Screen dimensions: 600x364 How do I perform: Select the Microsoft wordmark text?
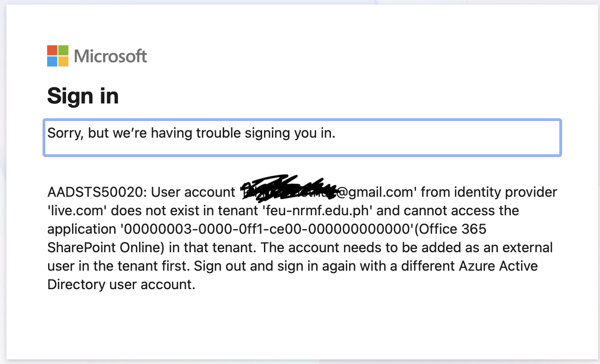[x=110, y=56]
